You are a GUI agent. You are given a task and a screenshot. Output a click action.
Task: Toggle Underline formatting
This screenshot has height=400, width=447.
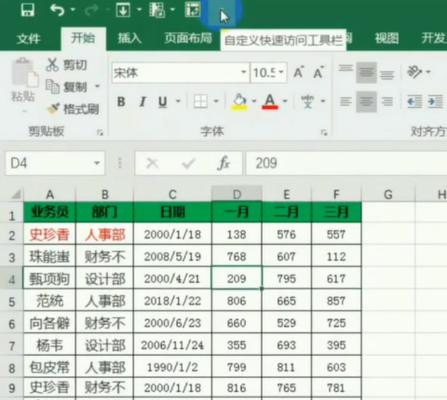pyautogui.click(x=163, y=101)
